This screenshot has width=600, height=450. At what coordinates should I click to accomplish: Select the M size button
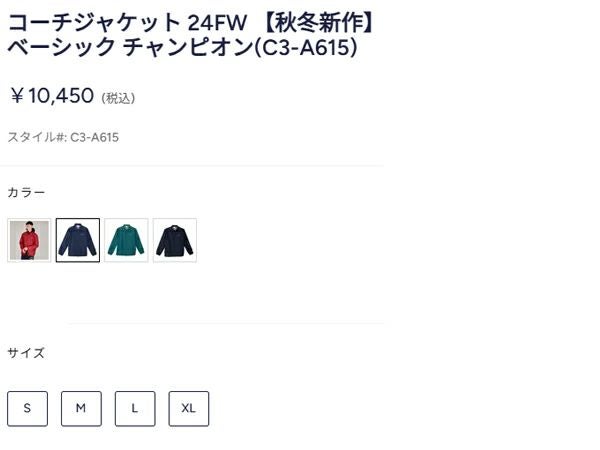81,409
